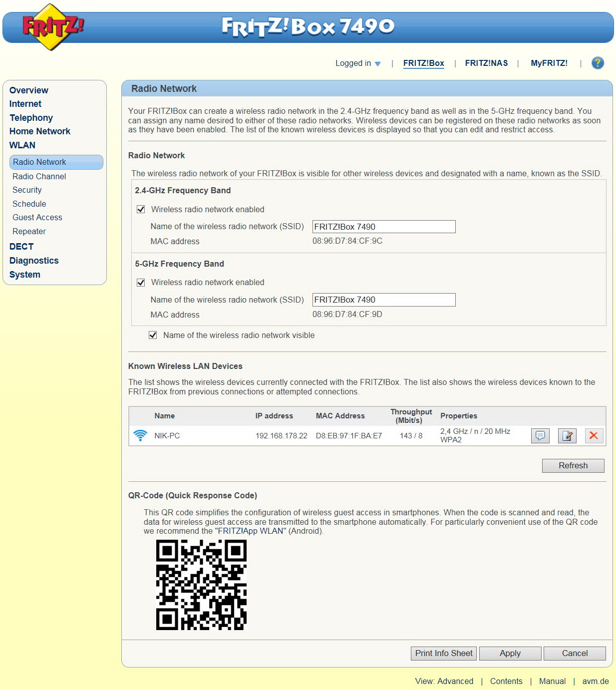Focus the 5-GHz SSID name field

tap(384, 300)
